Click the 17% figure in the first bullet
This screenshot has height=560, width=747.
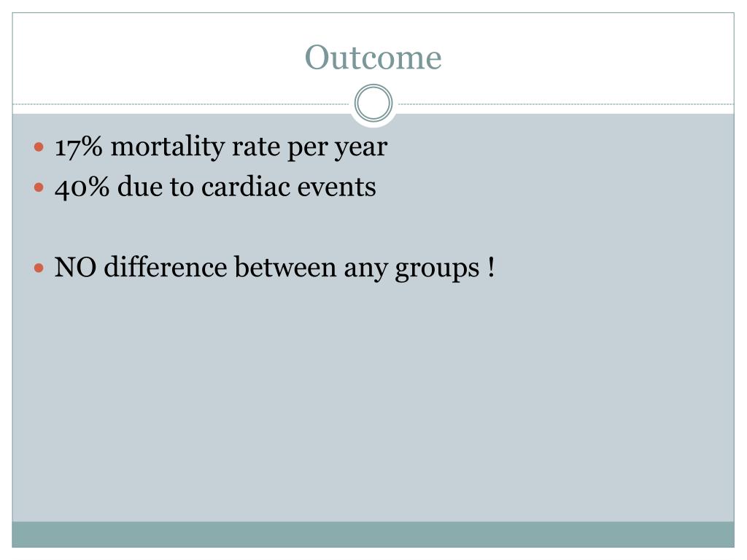(79, 147)
